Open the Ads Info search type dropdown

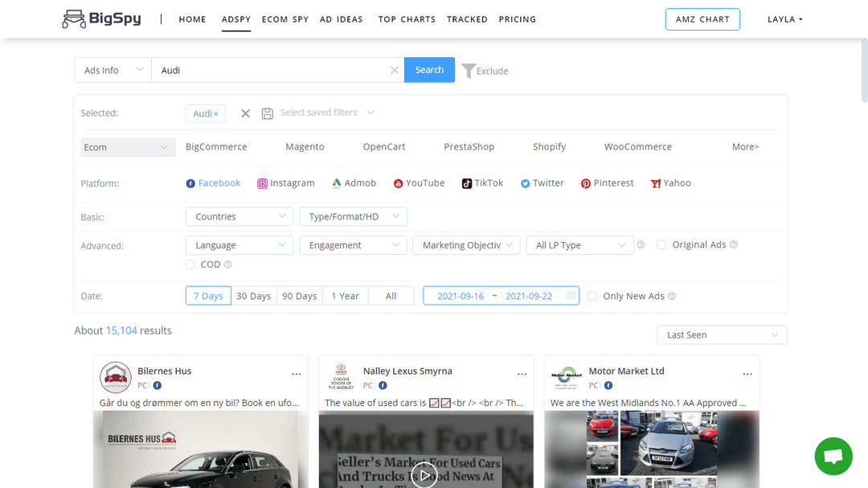coord(113,71)
